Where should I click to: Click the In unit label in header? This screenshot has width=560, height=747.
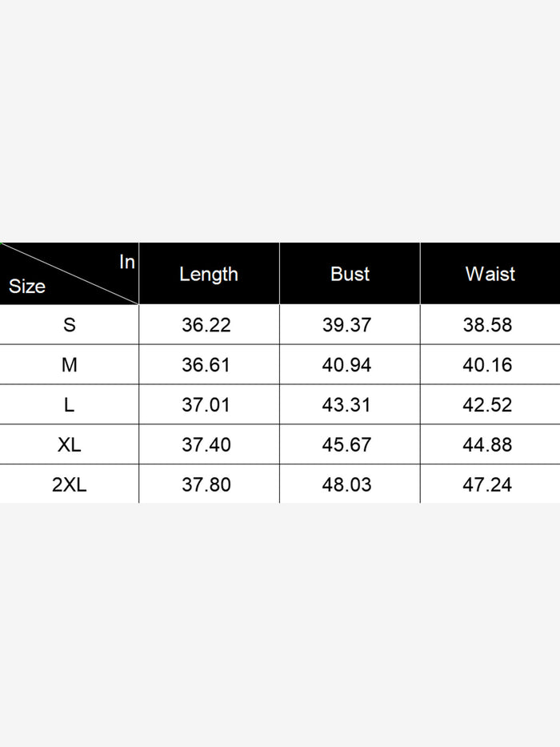(127, 262)
